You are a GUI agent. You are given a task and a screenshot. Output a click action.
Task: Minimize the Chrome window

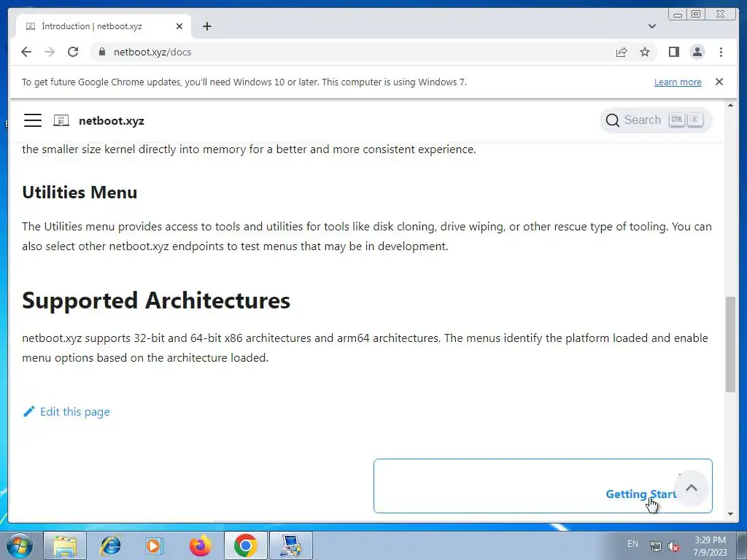tap(678, 15)
